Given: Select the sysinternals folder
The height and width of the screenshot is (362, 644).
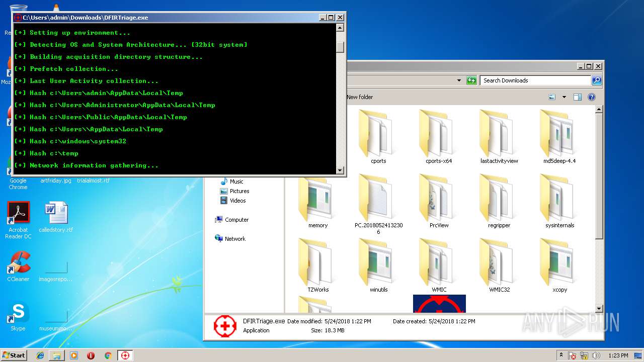Looking at the screenshot, I should pos(559,200).
